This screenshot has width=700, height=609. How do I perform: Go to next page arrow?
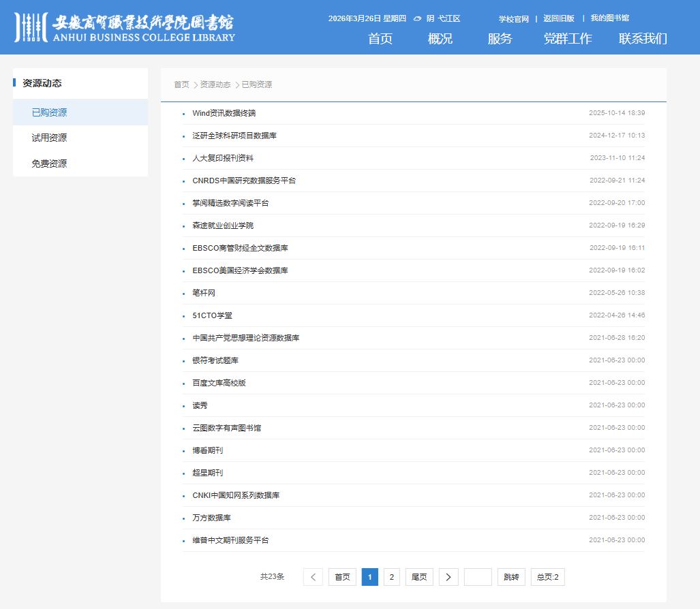tap(448, 577)
